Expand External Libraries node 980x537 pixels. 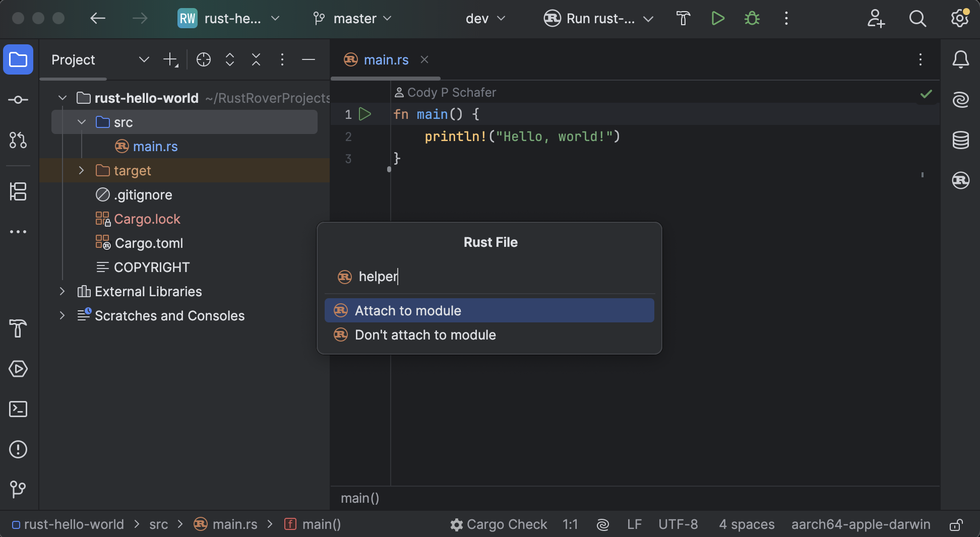point(62,292)
